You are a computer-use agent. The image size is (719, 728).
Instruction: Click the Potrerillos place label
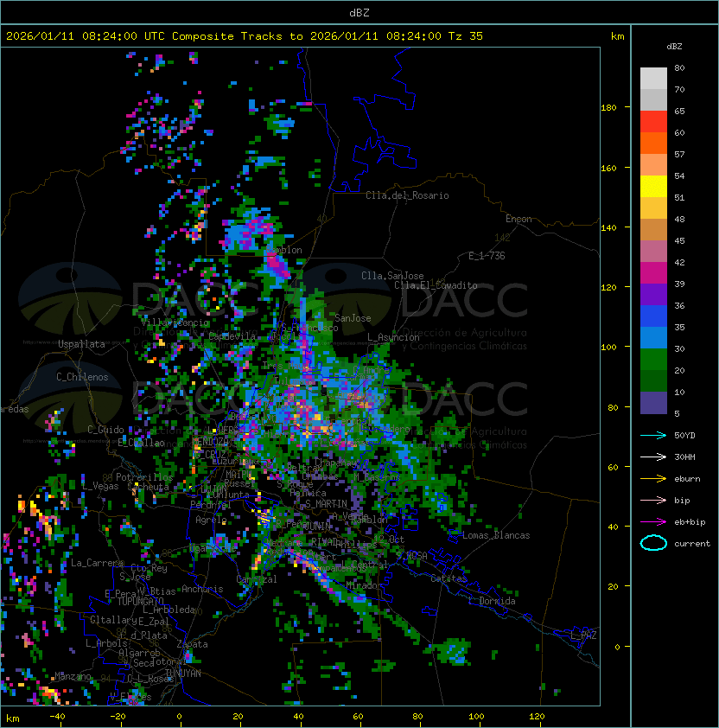click(x=144, y=477)
